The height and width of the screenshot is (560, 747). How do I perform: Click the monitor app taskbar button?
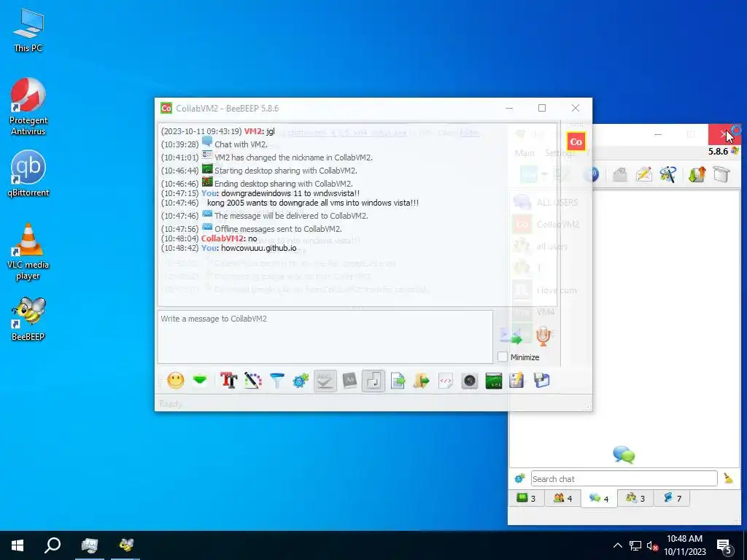(90, 545)
